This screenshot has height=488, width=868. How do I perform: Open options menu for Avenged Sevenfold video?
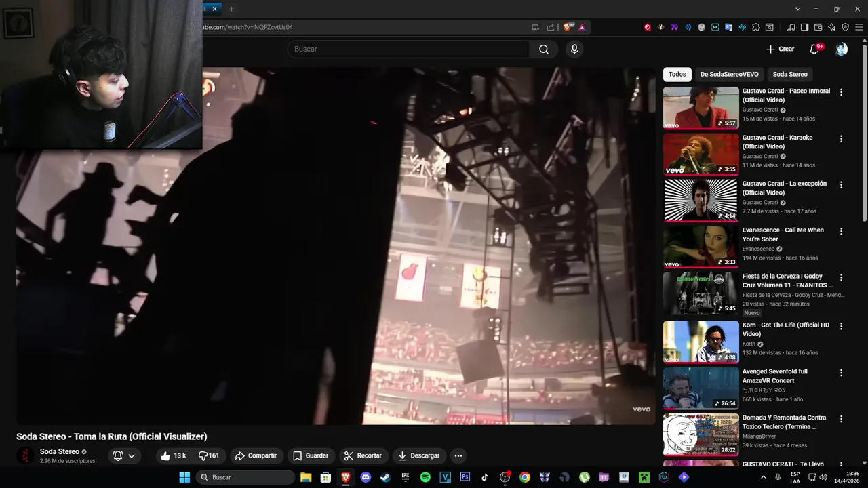pyautogui.click(x=842, y=373)
